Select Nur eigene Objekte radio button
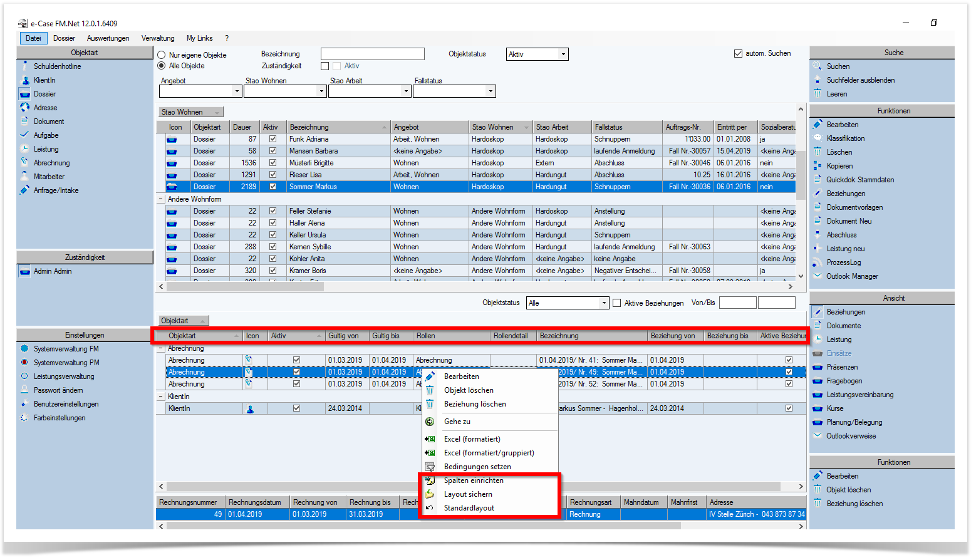The height and width of the screenshot is (560, 976). (162, 55)
